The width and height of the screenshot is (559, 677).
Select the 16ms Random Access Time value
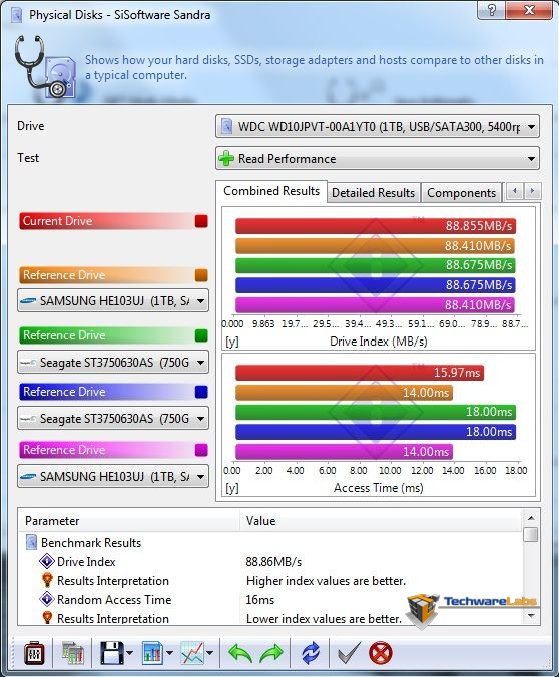click(x=260, y=600)
